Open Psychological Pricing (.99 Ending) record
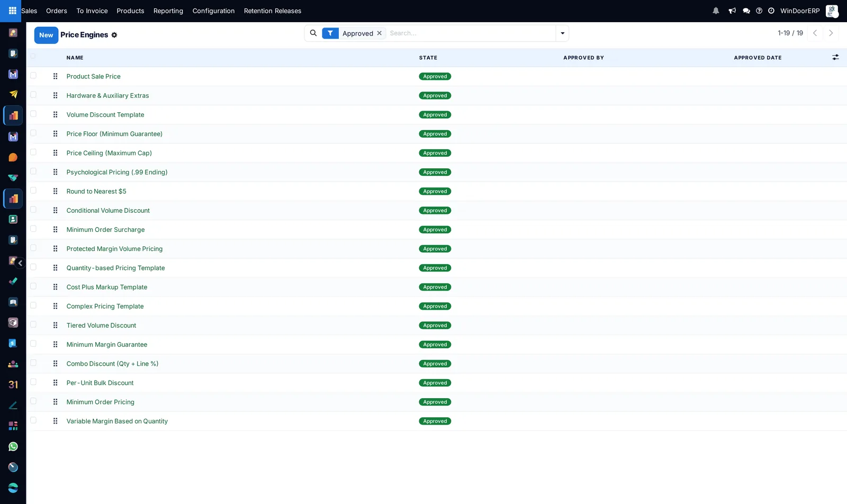 tap(117, 172)
